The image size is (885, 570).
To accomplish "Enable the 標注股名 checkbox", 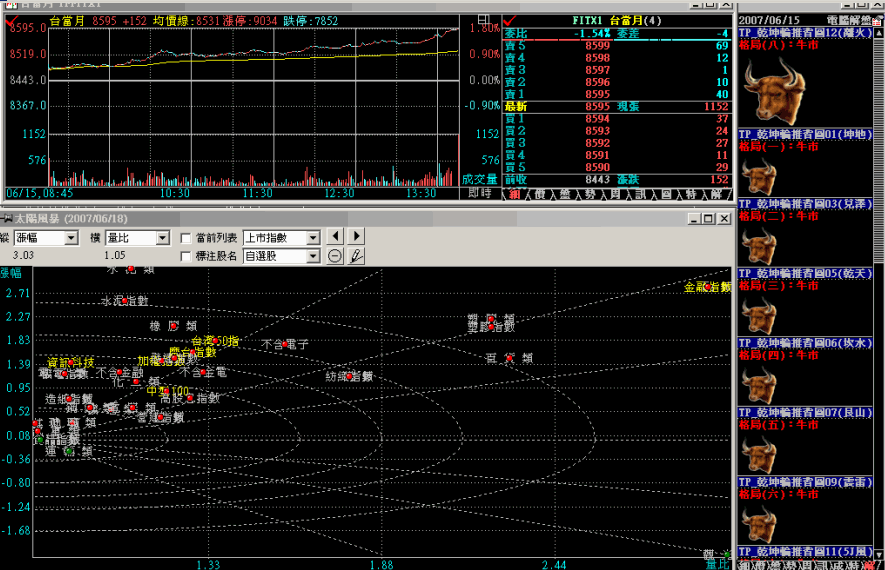I will [185, 256].
